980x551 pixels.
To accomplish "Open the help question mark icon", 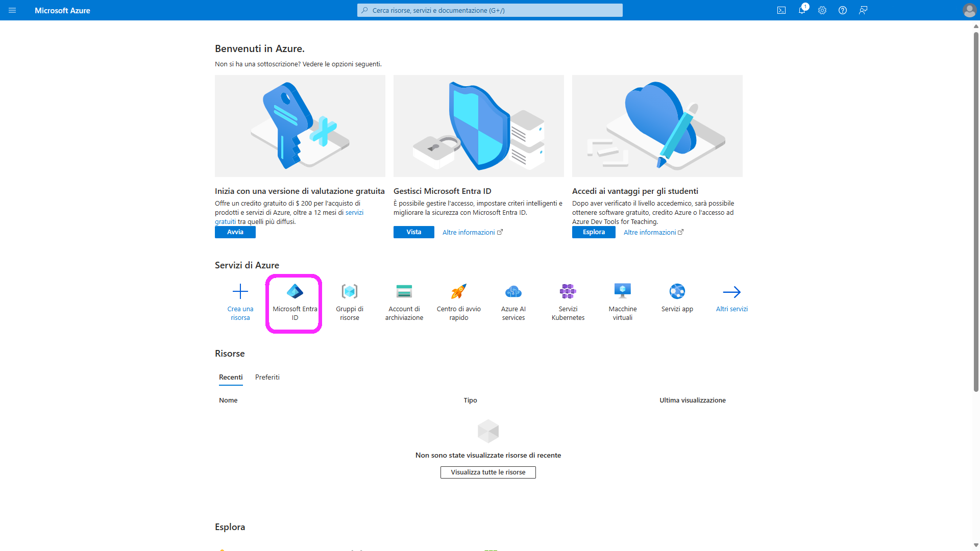I will click(843, 10).
